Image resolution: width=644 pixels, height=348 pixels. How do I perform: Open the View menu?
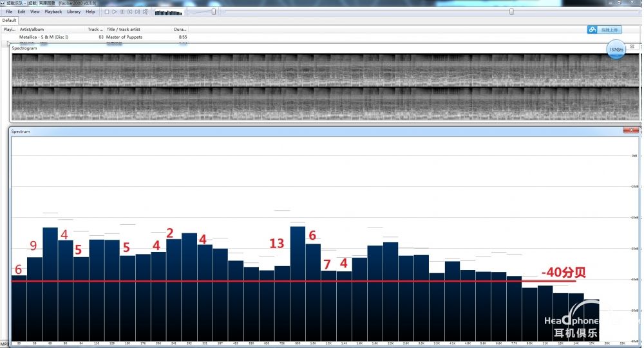tap(35, 12)
